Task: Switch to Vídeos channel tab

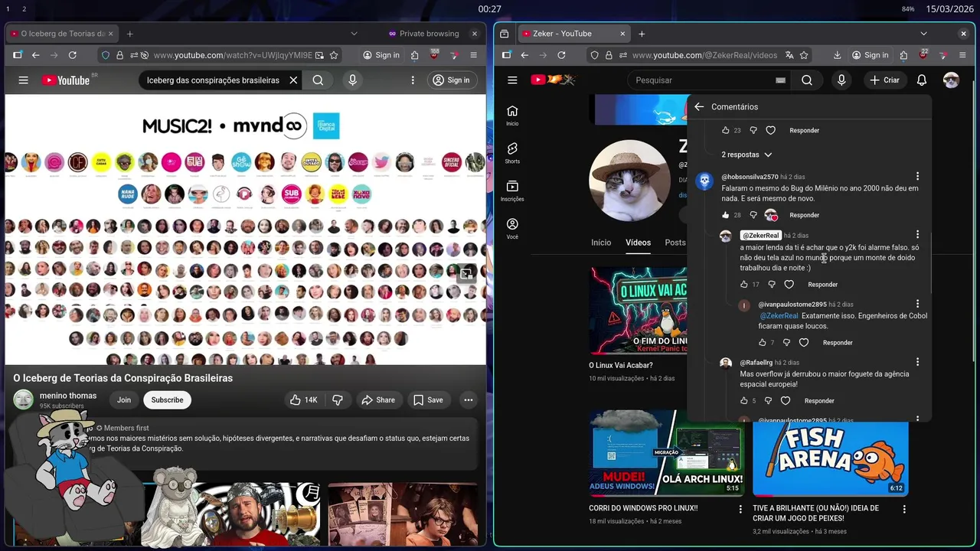Action: [x=638, y=243]
